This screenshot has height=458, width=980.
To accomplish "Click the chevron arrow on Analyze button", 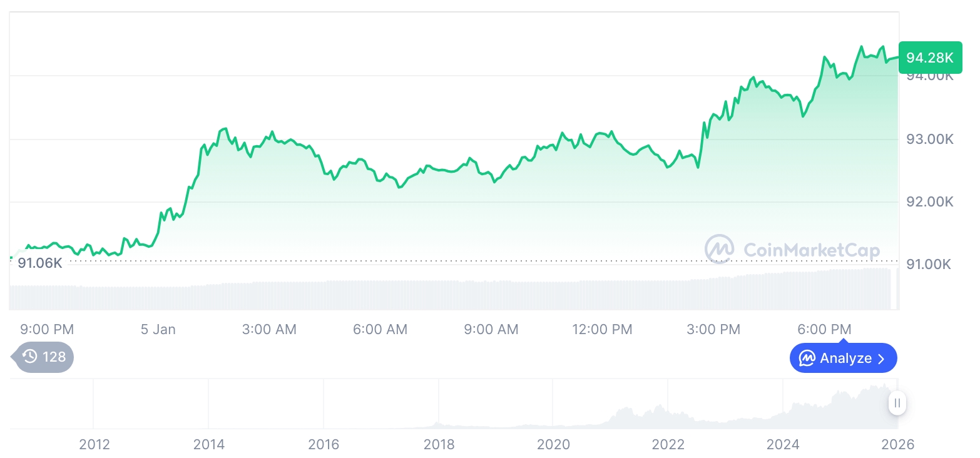I will [882, 359].
